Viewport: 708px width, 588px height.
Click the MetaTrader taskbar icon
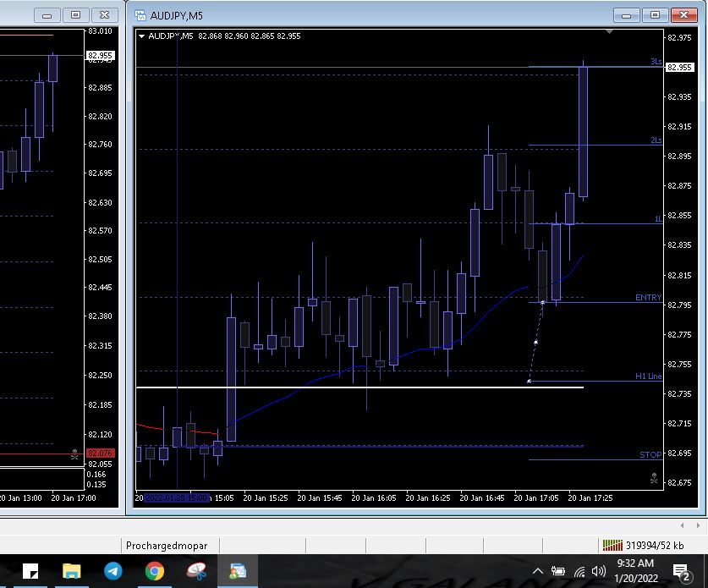pyautogui.click(x=238, y=571)
